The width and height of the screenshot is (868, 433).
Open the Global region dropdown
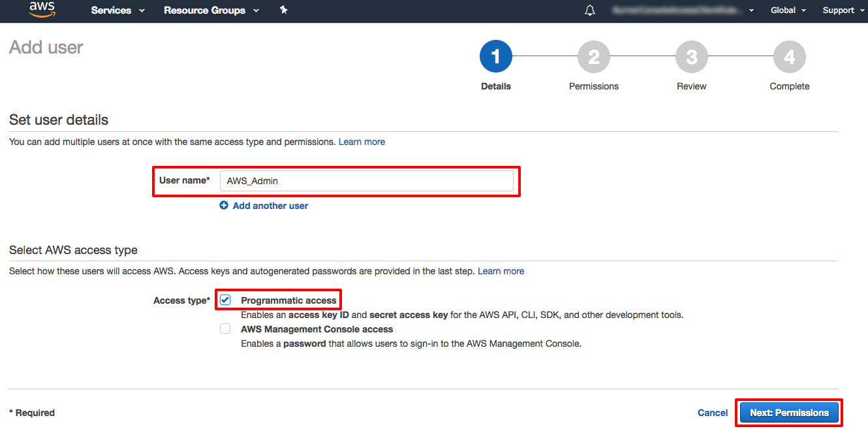pos(788,10)
